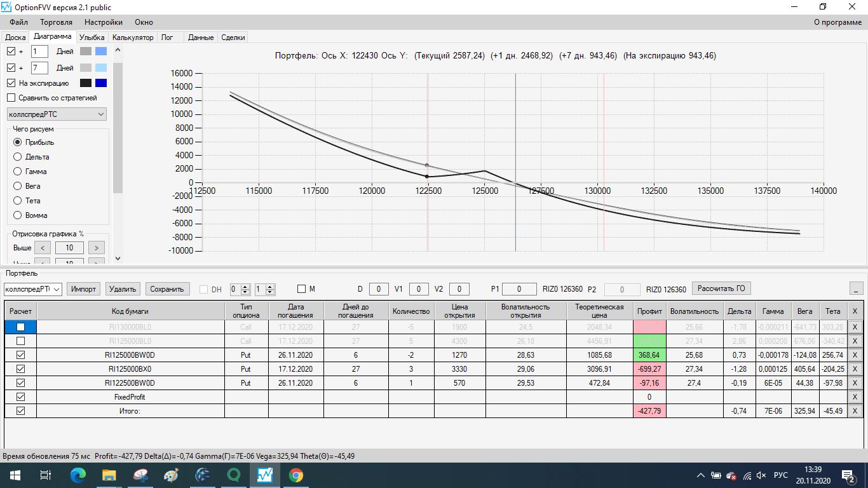Click the Импорт button
This screenshot has height=488, width=868.
click(84, 289)
